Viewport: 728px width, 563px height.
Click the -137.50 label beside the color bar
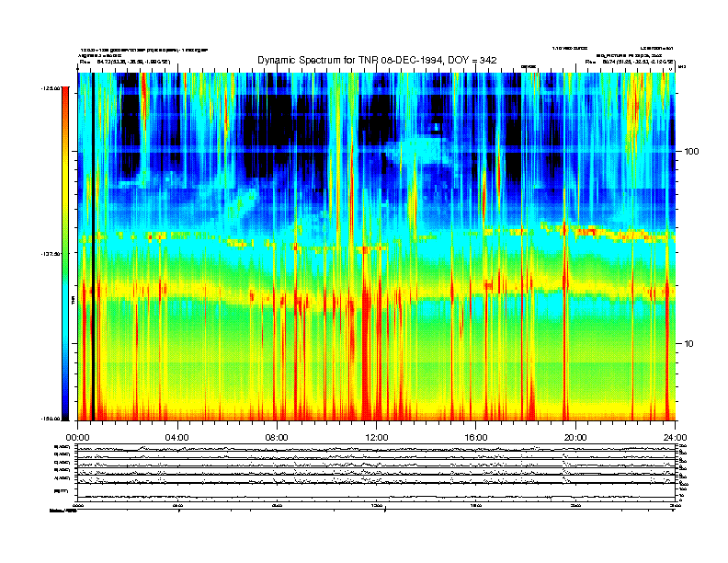[51, 254]
